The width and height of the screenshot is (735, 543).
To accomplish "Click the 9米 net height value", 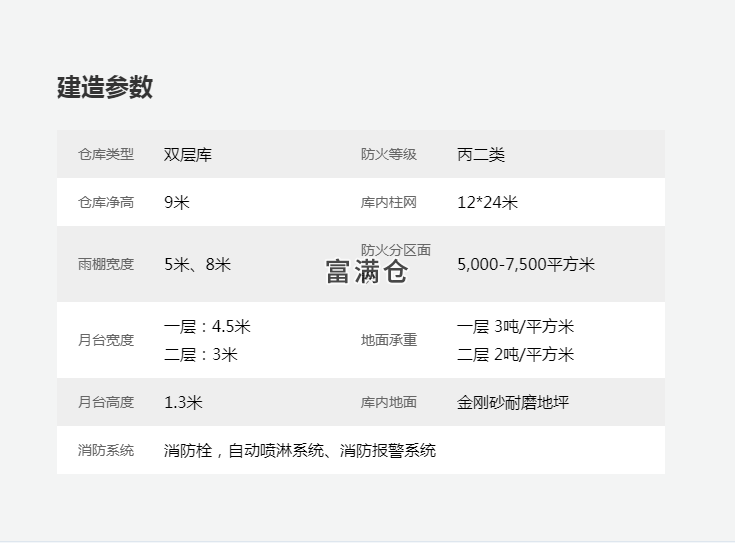I will pyautogui.click(x=177, y=202).
